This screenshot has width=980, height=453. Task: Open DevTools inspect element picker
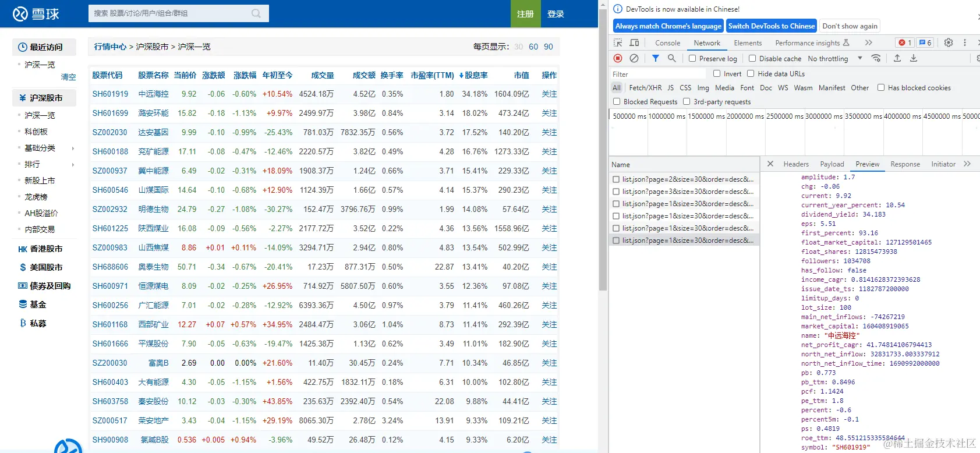tap(618, 43)
